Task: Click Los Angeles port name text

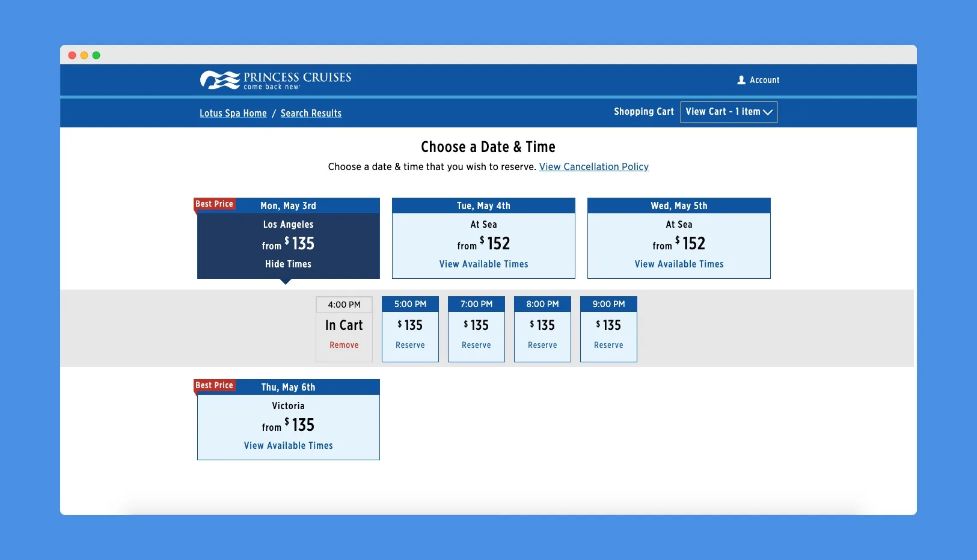Action: 288,224
